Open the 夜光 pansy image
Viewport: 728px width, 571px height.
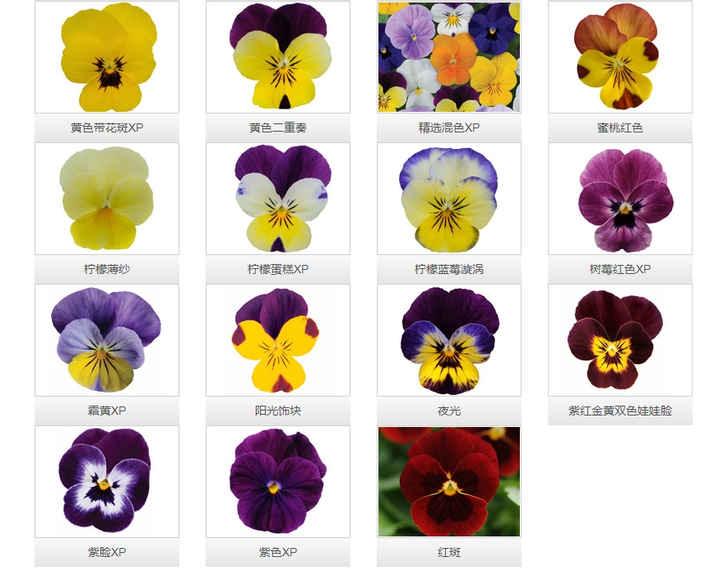click(449, 341)
